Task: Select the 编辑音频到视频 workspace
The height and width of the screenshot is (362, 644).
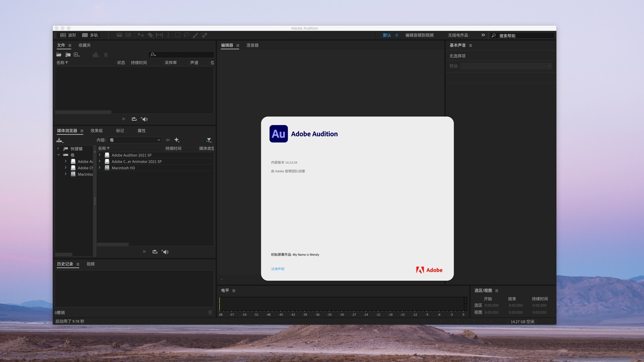Action: coord(420,35)
